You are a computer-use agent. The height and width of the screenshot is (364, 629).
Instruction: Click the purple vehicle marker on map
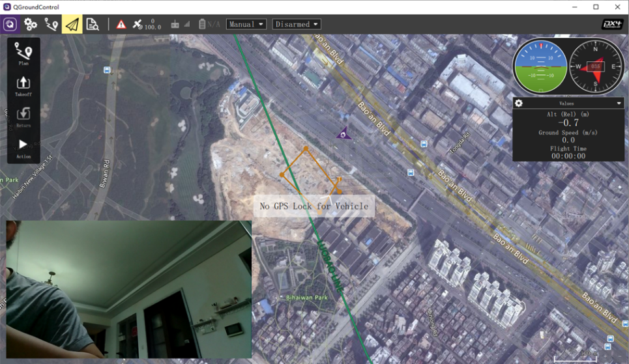(344, 133)
